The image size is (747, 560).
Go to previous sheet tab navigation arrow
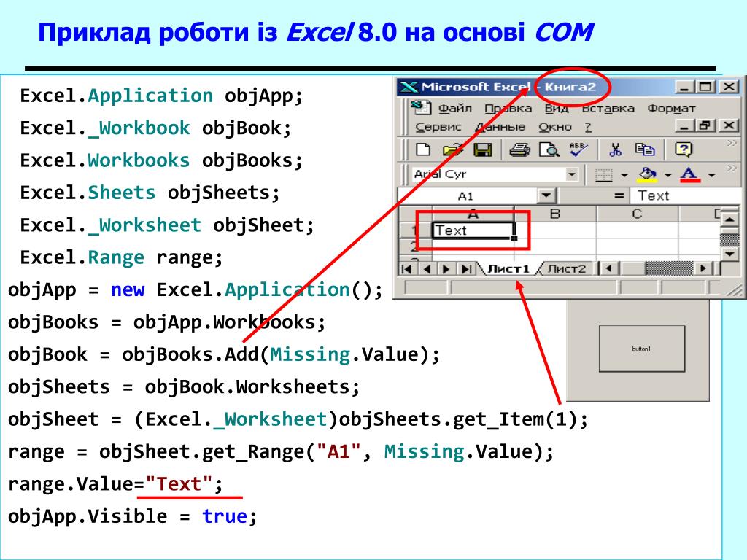tap(427, 269)
